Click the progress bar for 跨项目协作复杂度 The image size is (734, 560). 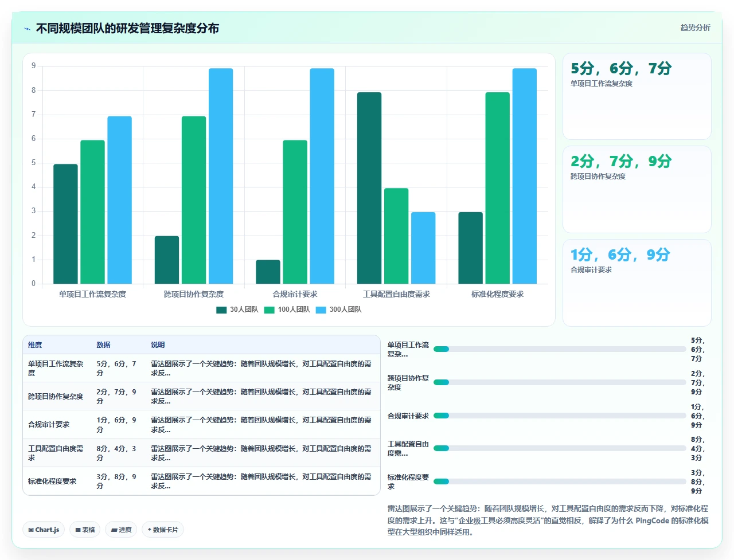(560, 382)
